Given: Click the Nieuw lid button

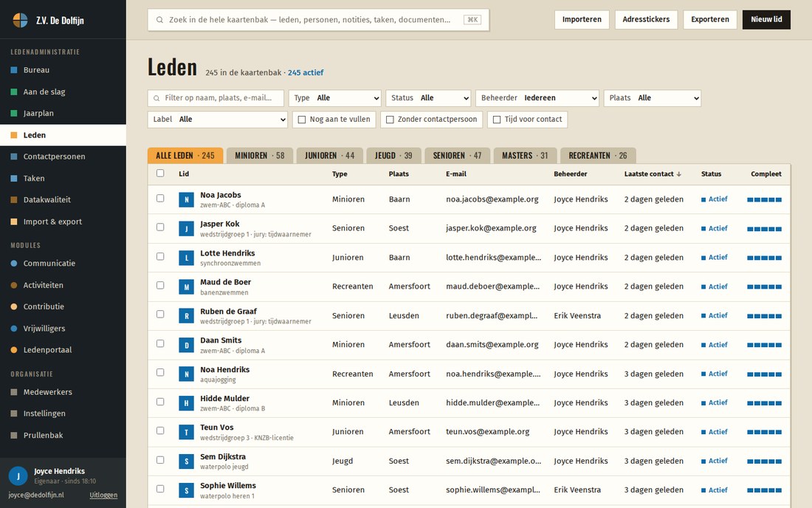Looking at the screenshot, I should [766, 20].
